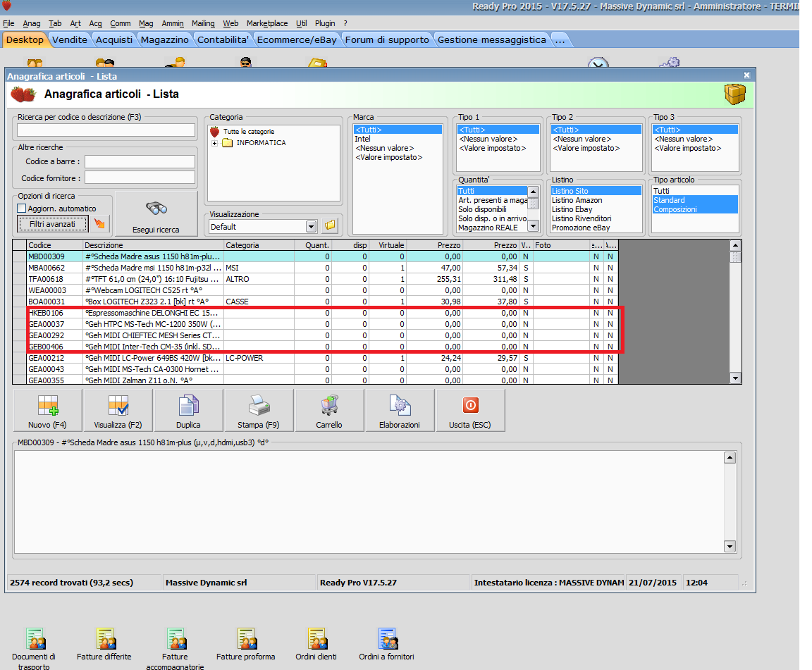Click the article description text area
The height and width of the screenshot is (670, 812).
(x=369, y=502)
